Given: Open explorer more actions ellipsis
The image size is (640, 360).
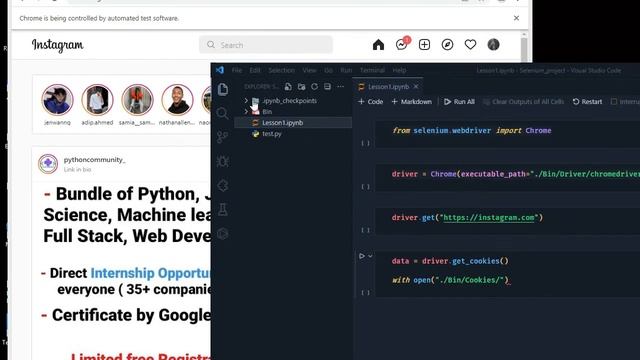Looking at the screenshot, I should point(340,87).
